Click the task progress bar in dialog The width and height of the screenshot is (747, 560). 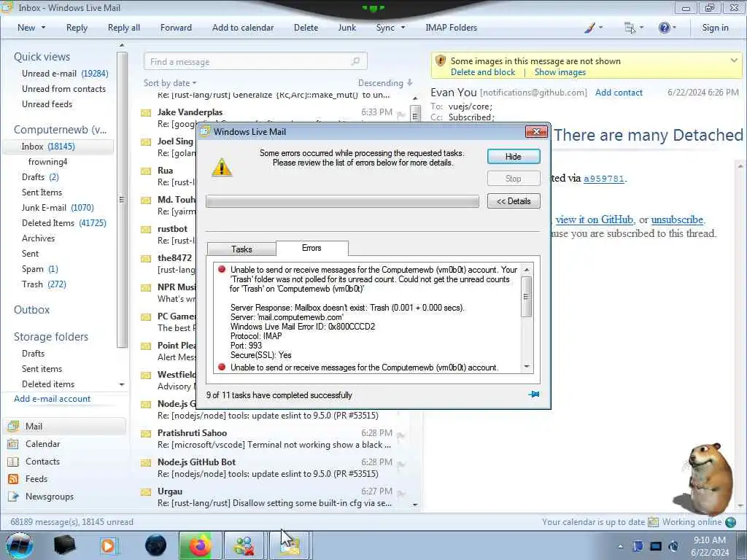[342, 201]
